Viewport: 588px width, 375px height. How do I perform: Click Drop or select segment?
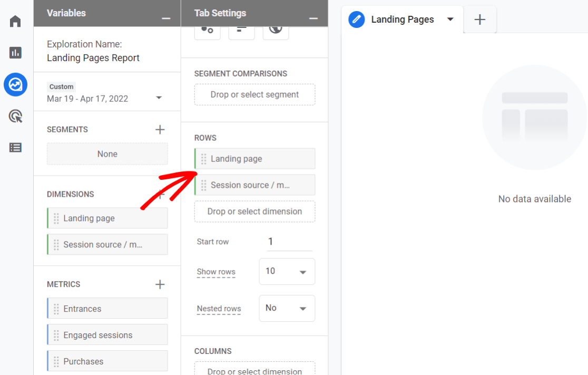pos(254,94)
